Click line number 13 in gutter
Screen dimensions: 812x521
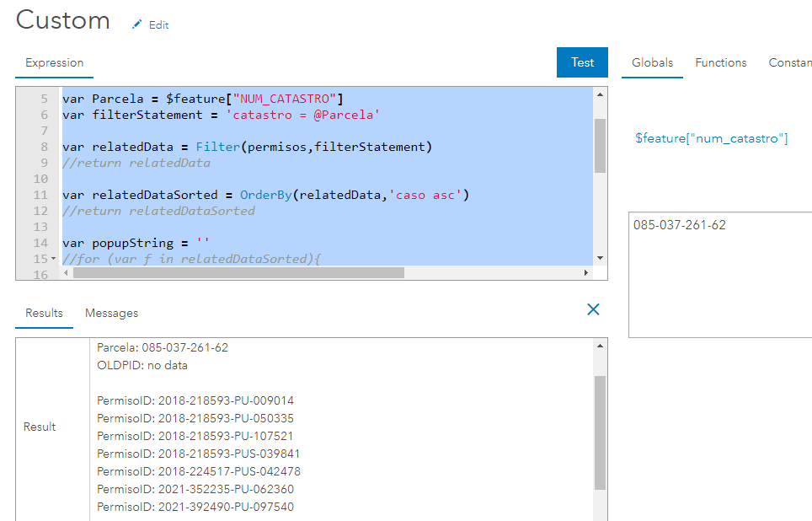[x=40, y=227]
